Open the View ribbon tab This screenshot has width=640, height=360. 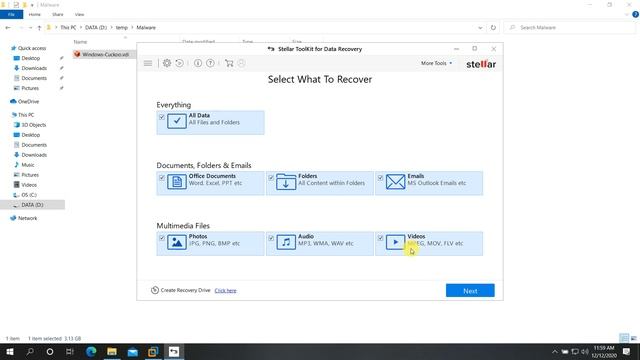79,14
